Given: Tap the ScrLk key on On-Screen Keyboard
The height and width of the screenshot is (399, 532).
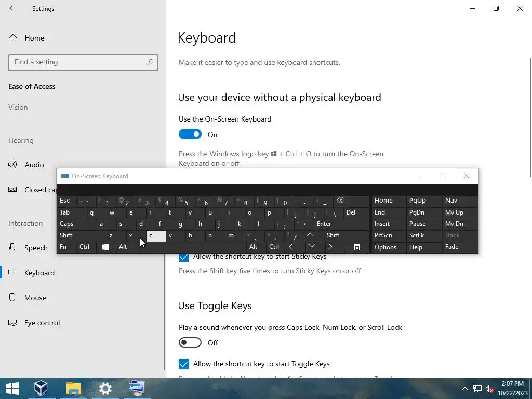Looking at the screenshot, I should [424, 235].
